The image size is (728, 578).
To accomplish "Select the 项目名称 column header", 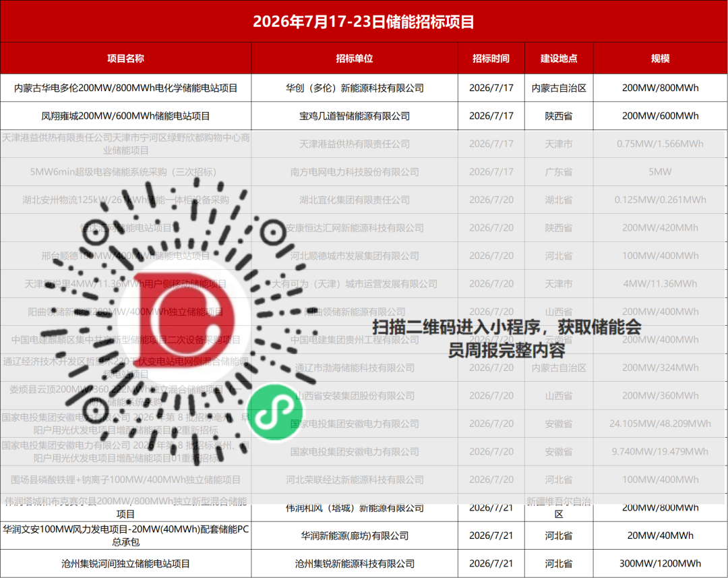I will (x=125, y=59).
